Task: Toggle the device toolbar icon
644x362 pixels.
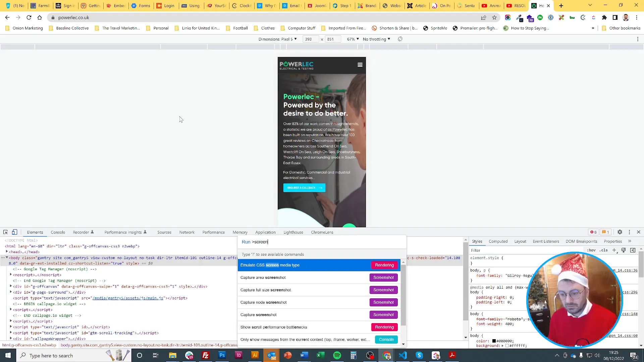Action: click(x=14, y=232)
